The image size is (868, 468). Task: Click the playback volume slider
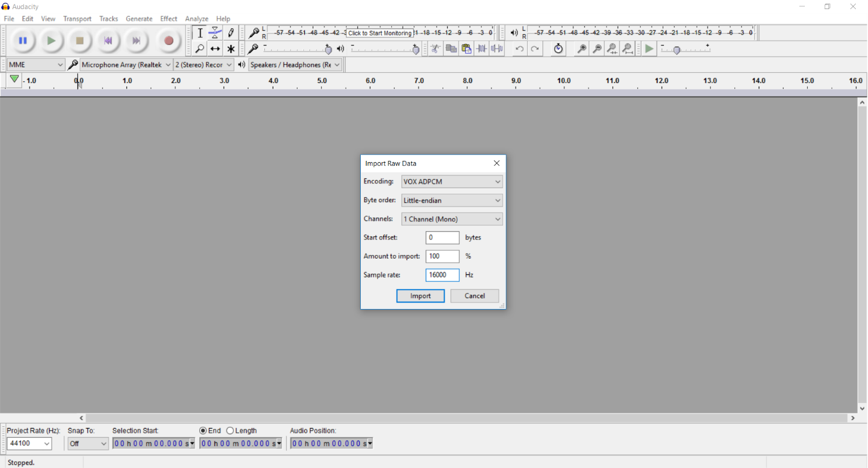(384, 49)
